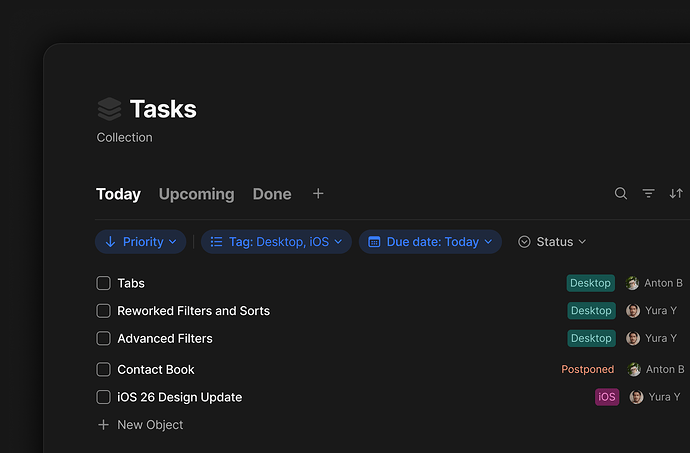690x453 pixels.
Task: Switch to the Today tab
Action: pyautogui.click(x=118, y=194)
